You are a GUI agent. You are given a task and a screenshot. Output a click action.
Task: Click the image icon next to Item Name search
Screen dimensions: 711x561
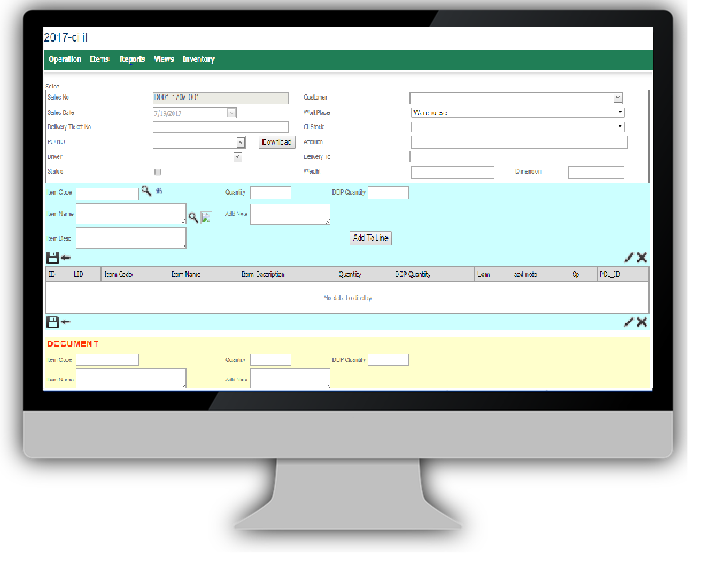tap(205, 216)
